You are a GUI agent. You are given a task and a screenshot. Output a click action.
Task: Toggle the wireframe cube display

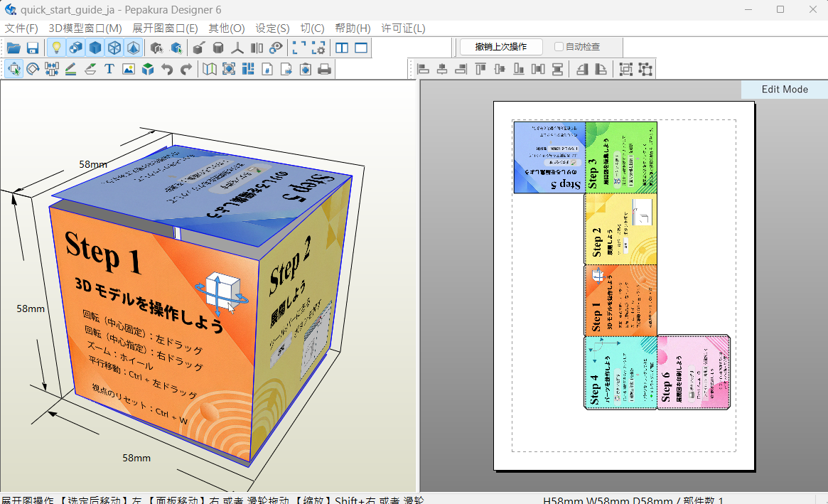114,48
